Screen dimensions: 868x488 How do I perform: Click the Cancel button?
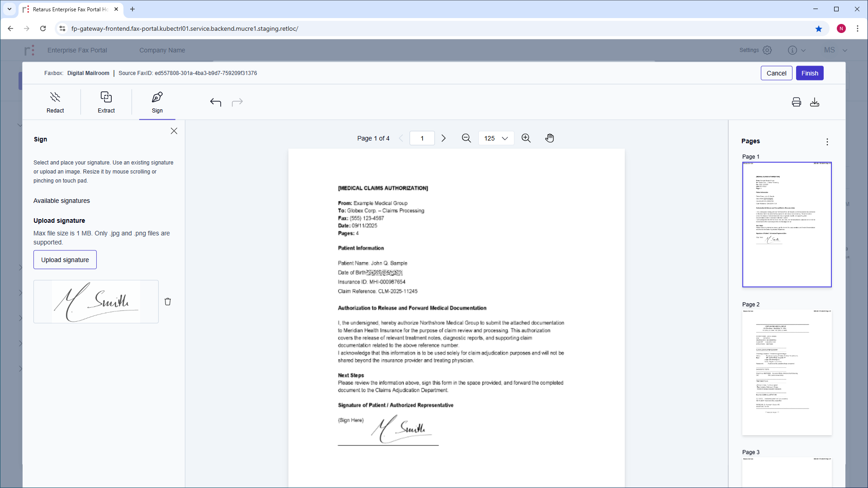pos(776,73)
